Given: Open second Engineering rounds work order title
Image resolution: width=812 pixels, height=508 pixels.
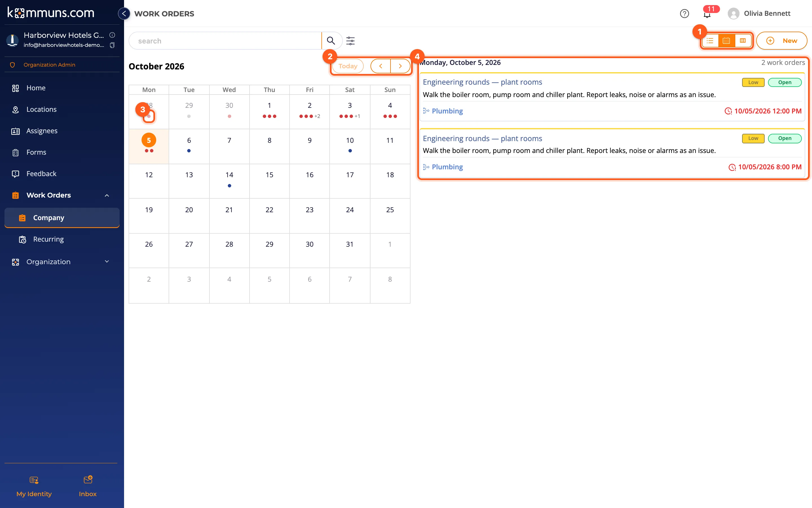Looking at the screenshot, I should [482, 138].
